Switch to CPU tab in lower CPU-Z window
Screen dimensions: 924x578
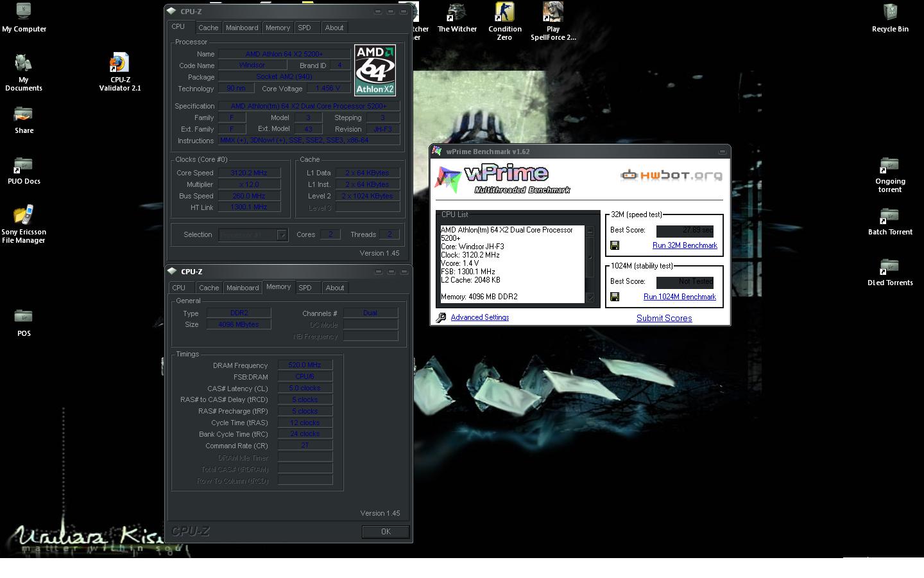[x=179, y=288]
